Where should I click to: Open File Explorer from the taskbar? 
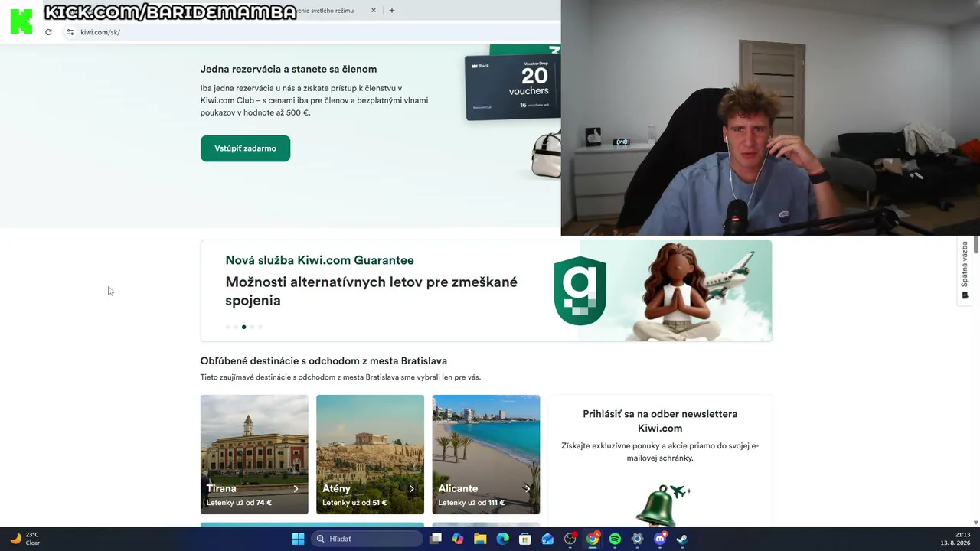[x=480, y=539]
